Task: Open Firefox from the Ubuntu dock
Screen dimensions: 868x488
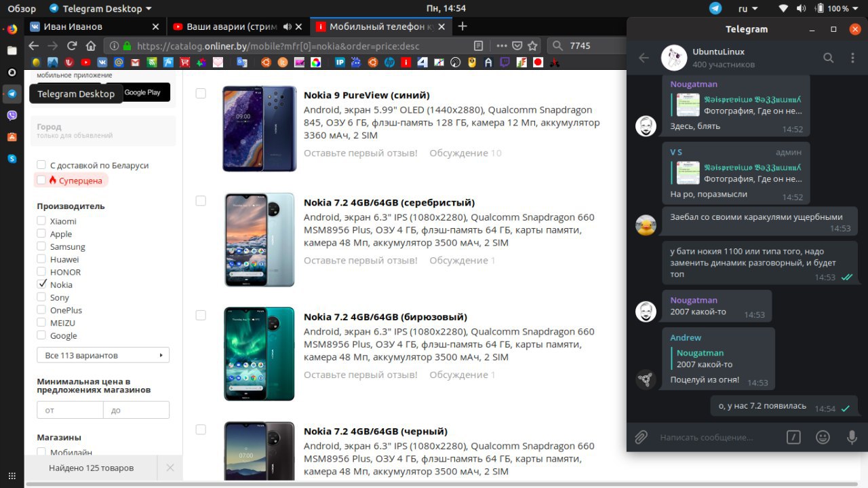Action: pyautogui.click(x=12, y=29)
